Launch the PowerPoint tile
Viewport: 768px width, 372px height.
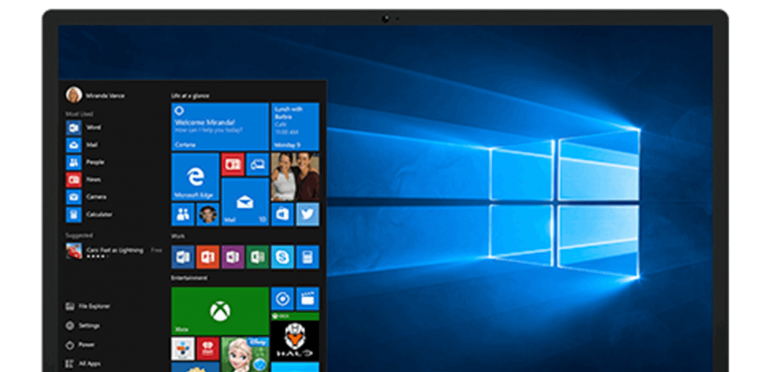[x=208, y=257]
